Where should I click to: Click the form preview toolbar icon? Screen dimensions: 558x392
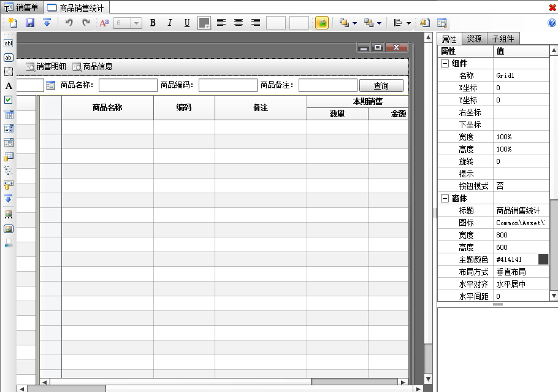pos(441,23)
